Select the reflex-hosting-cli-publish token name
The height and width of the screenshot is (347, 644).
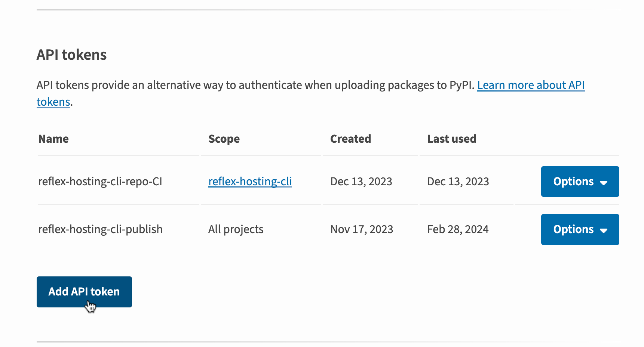[100, 229]
